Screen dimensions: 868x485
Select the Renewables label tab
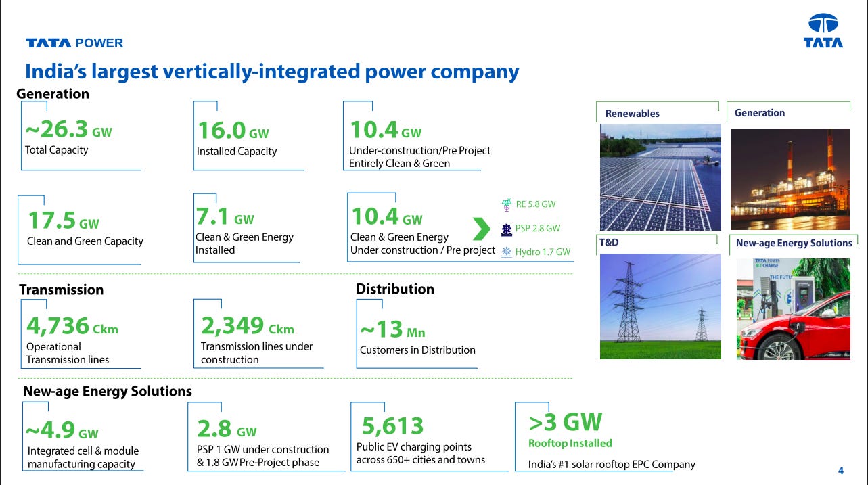(x=632, y=114)
